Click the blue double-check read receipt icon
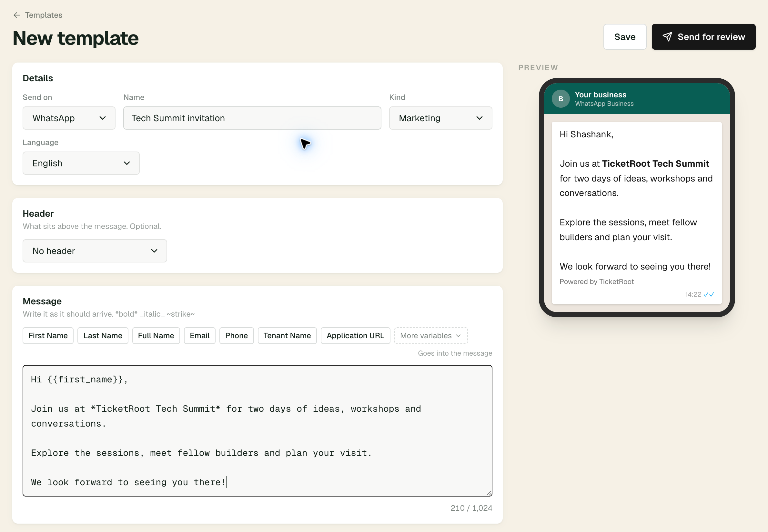This screenshot has height=532, width=768. click(x=709, y=294)
